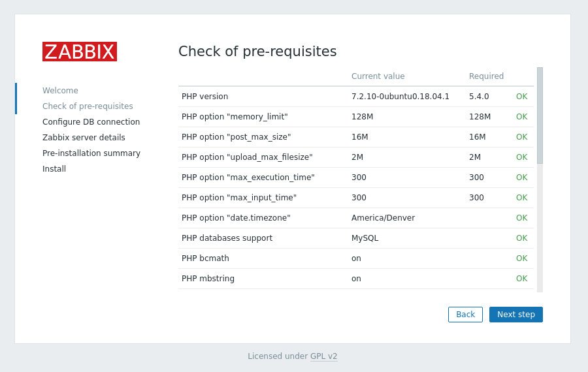Click the pre-requisites table scrollbar thumb
Image resolution: width=588 pixels, height=372 pixels.
(540, 116)
